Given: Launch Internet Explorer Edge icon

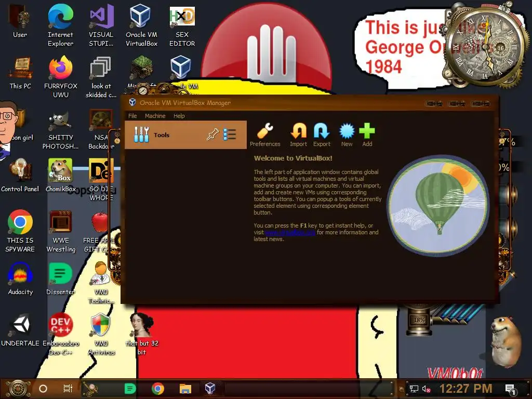Looking at the screenshot, I should 60,25.
